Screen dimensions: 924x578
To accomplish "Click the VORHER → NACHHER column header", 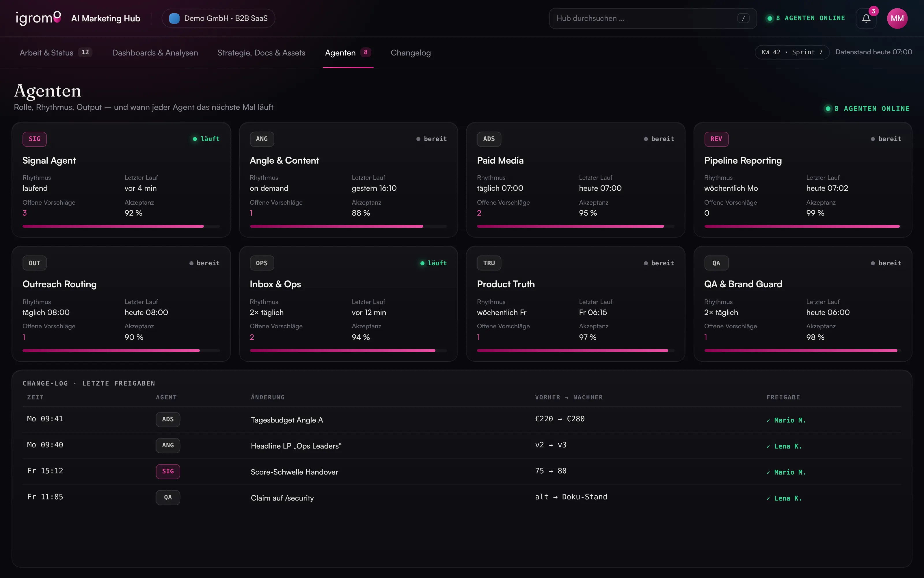I will 569,397.
